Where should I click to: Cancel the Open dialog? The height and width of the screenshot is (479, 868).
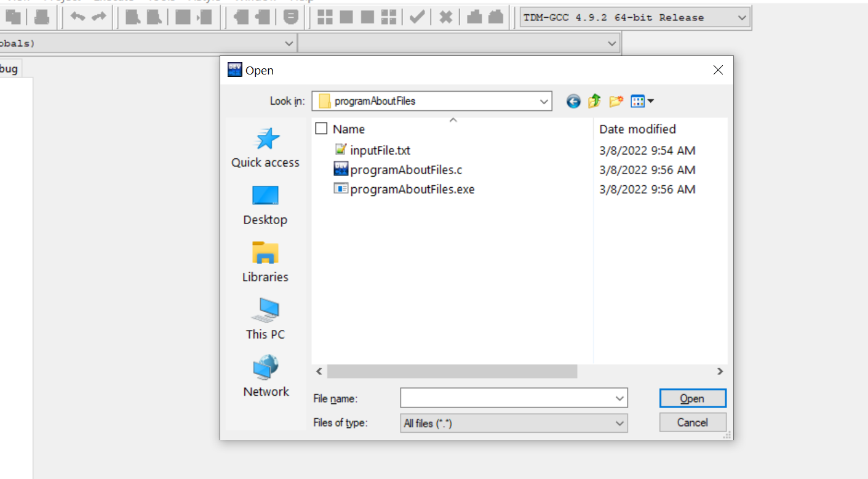click(692, 422)
